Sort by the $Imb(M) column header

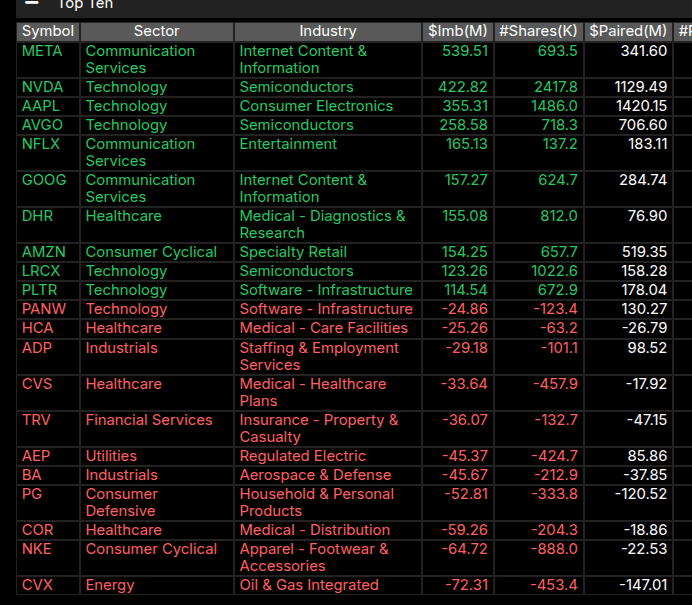458,31
